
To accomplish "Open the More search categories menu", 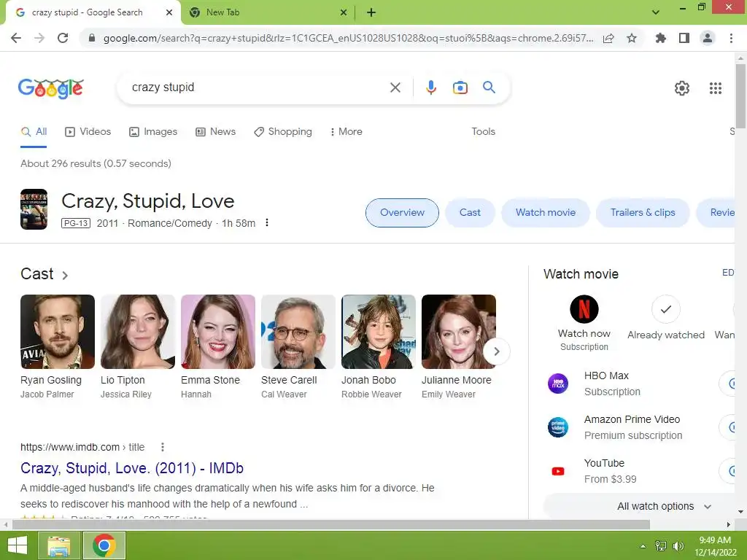I will [346, 132].
